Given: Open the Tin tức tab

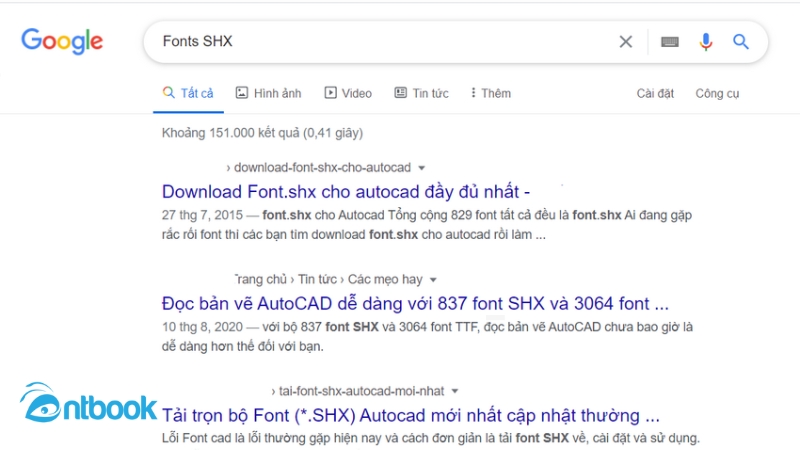Looking at the screenshot, I should 421,93.
